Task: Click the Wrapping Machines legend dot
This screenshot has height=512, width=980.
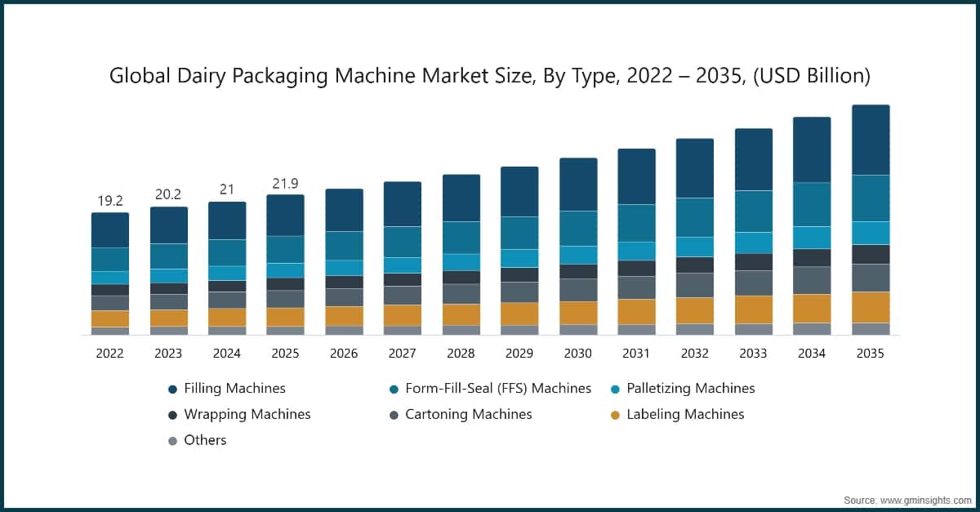Action: (171, 415)
